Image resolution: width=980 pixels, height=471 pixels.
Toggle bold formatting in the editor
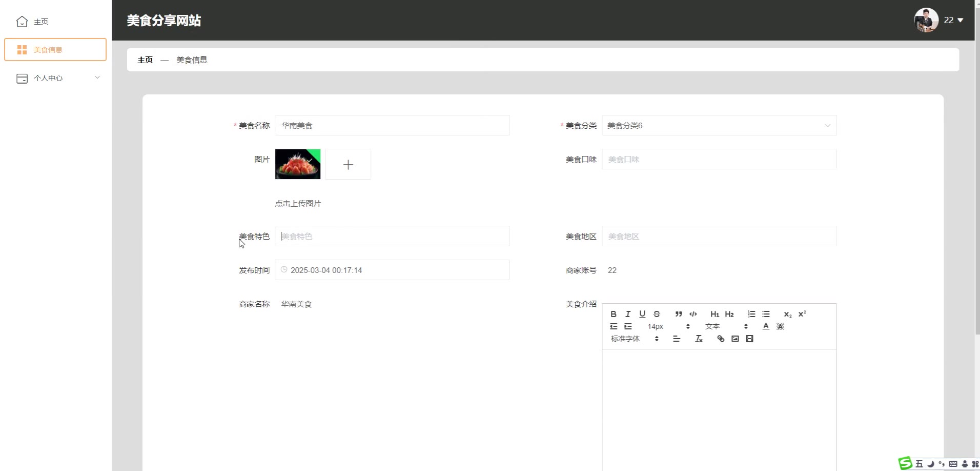(613, 314)
